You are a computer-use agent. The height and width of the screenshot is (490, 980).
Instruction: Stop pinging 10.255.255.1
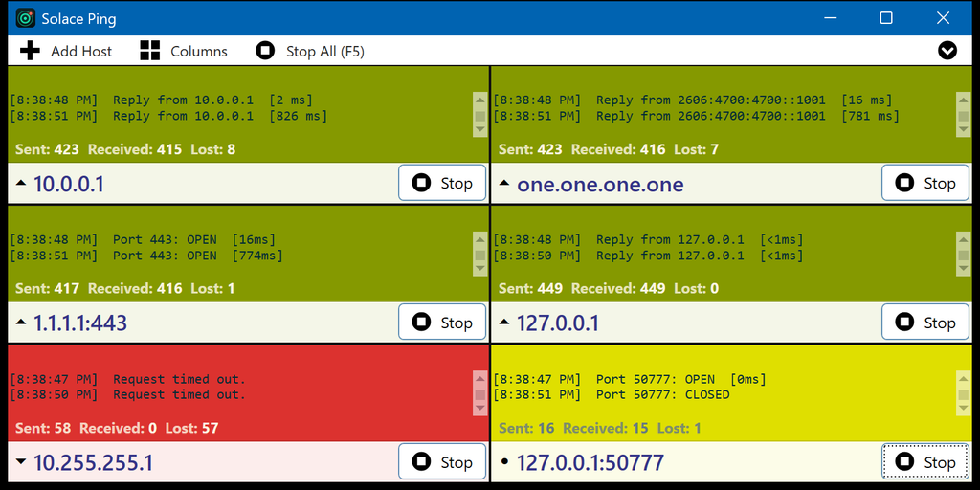click(442, 462)
